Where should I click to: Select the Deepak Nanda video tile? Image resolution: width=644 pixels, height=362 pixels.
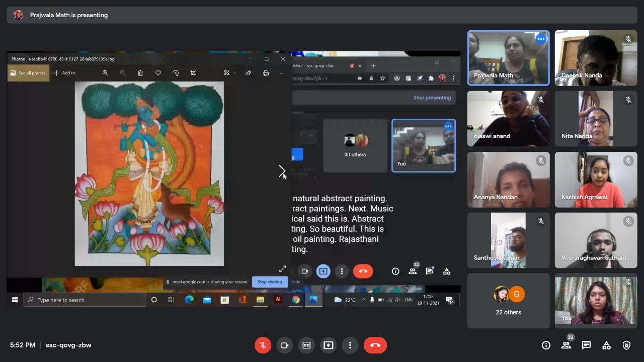596,58
